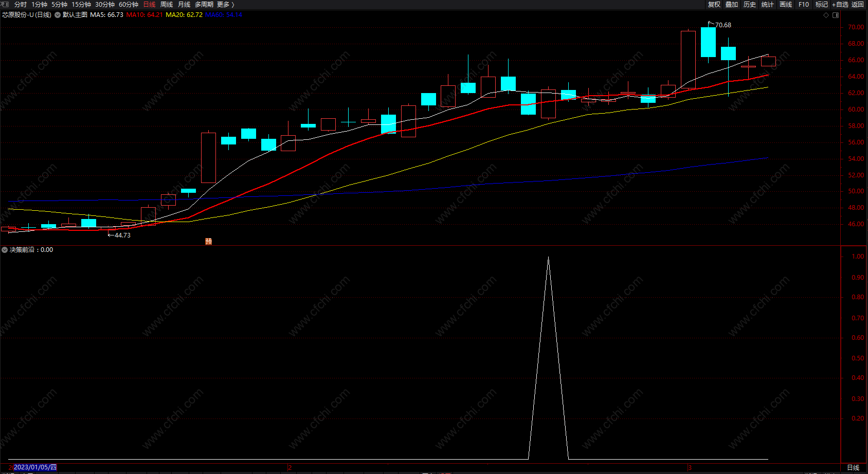Open F10 company information
868x474 pixels.
pyautogui.click(x=804, y=4)
